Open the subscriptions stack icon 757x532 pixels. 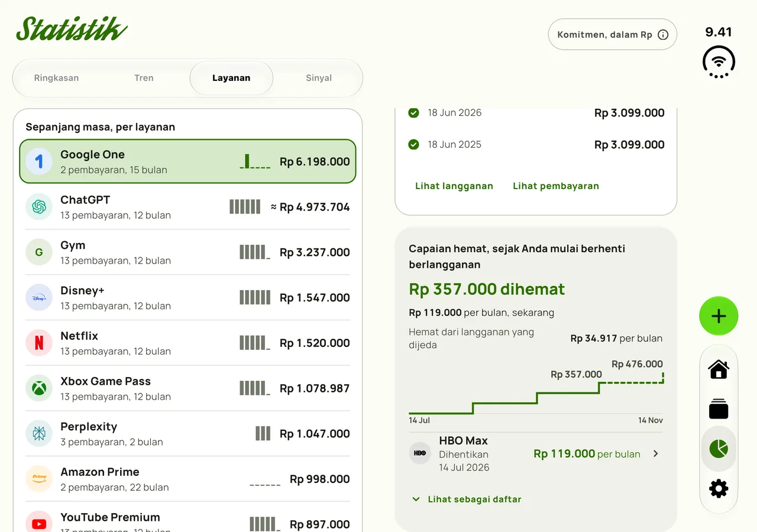click(719, 409)
